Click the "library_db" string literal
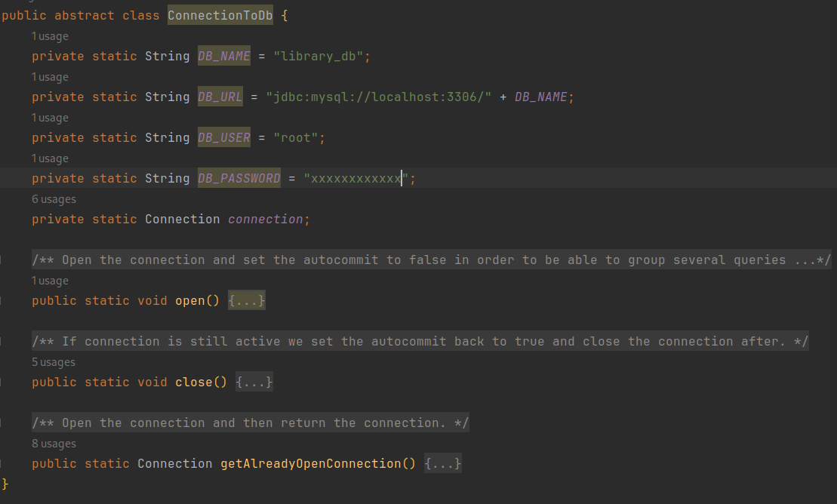The width and height of the screenshot is (837, 504). coord(318,56)
